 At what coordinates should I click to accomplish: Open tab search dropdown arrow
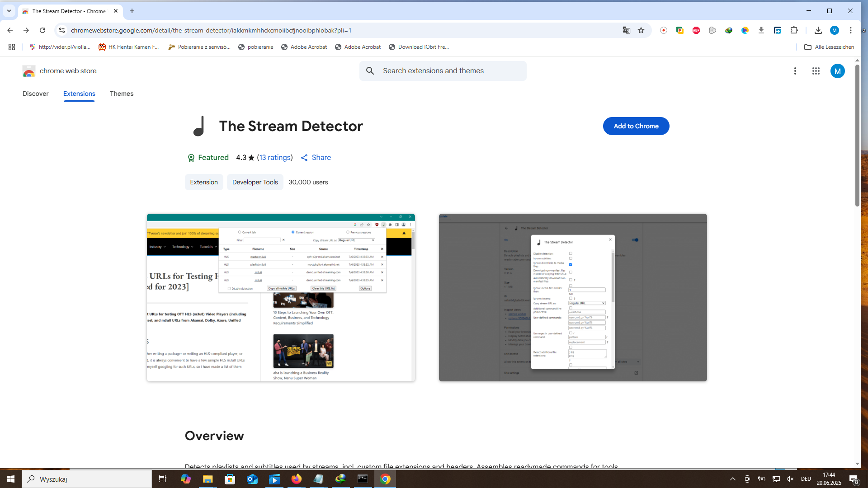click(x=9, y=11)
